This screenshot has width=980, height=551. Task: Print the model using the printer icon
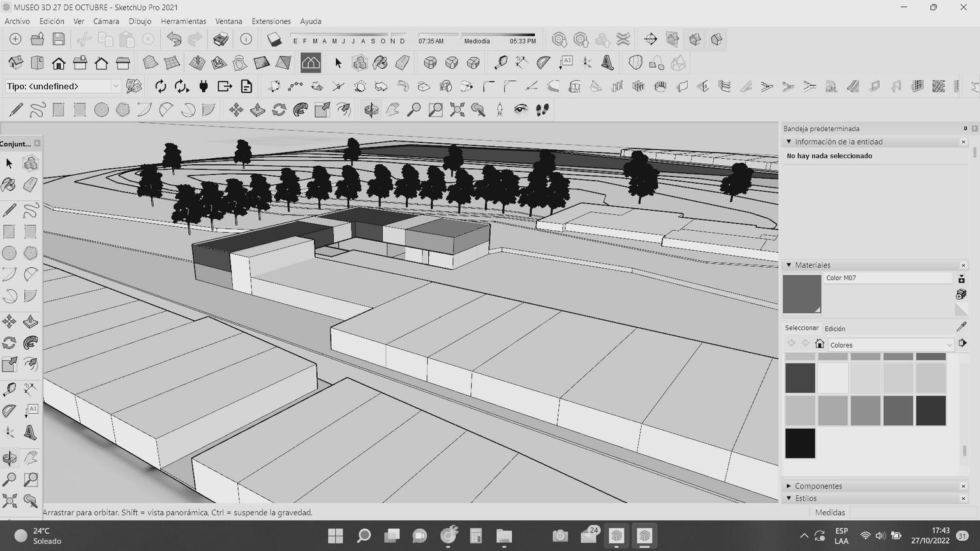221,40
